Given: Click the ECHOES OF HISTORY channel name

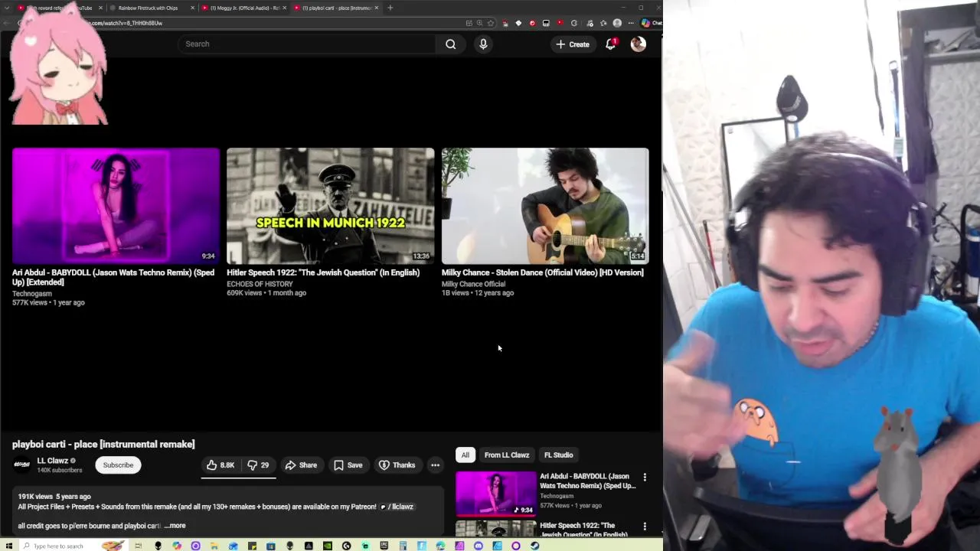Looking at the screenshot, I should 260,284.
